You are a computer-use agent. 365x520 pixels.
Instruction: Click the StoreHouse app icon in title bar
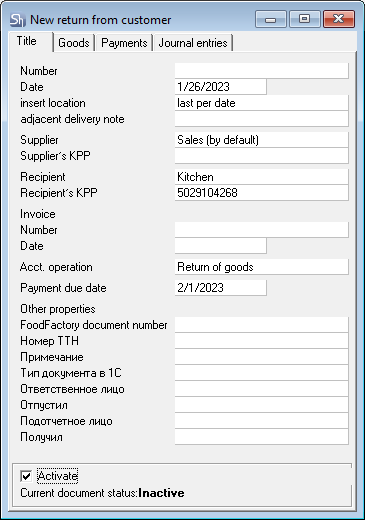(17, 20)
